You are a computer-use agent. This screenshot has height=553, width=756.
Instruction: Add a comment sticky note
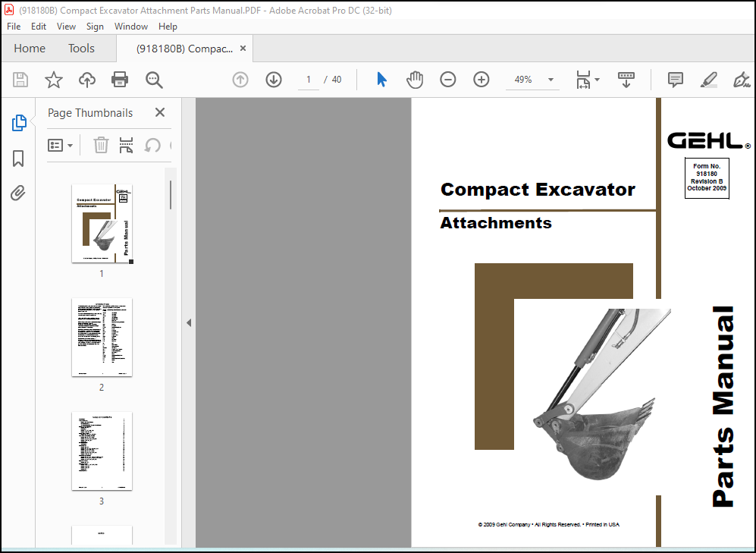(x=675, y=80)
